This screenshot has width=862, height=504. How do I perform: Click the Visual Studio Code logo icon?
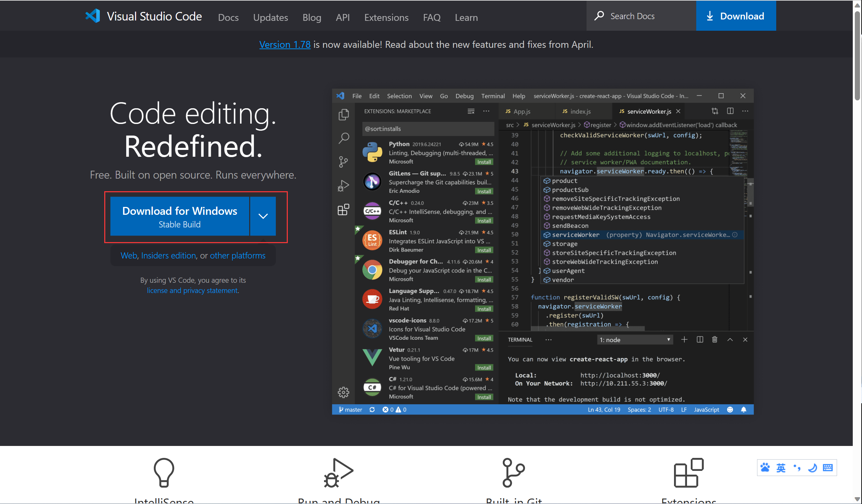point(92,16)
